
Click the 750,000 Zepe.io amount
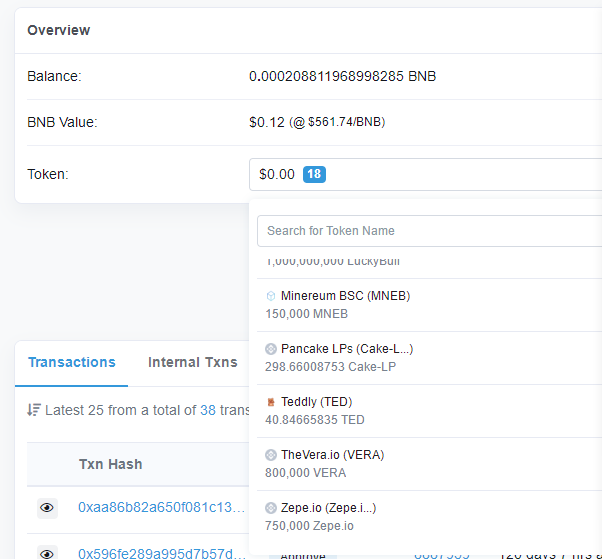[x=309, y=526]
